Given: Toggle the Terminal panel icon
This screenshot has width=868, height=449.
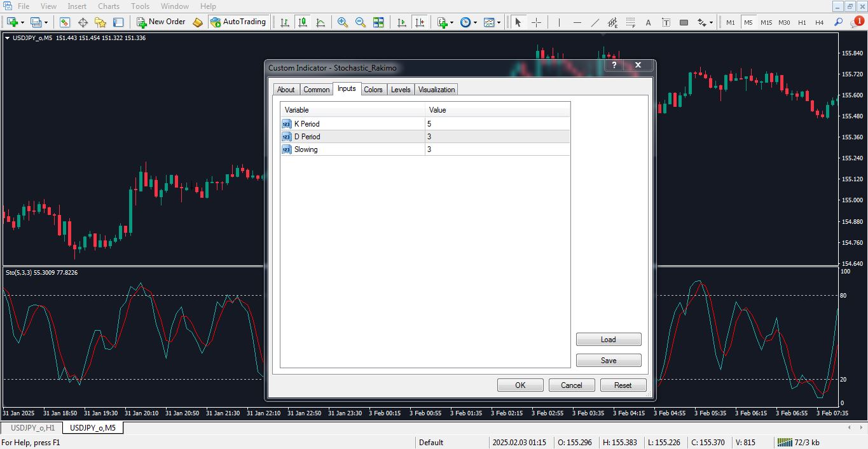Looking at the screenshot, I should [x=118, y=22].
